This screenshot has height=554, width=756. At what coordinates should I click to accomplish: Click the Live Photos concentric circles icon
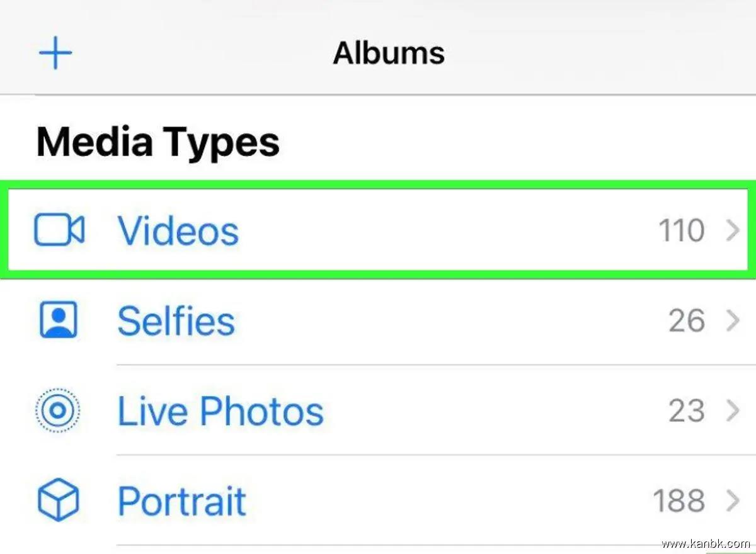click(57, 411)
